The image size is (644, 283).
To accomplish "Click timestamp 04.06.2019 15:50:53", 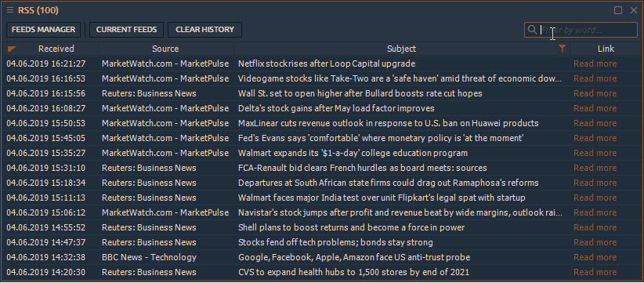I will (x=46, y=123).
